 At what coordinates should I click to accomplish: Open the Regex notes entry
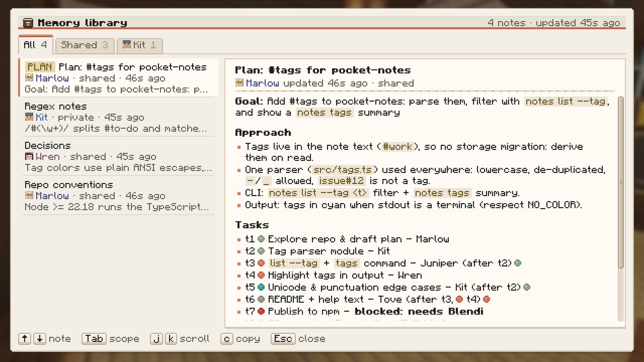coord(119,117)
